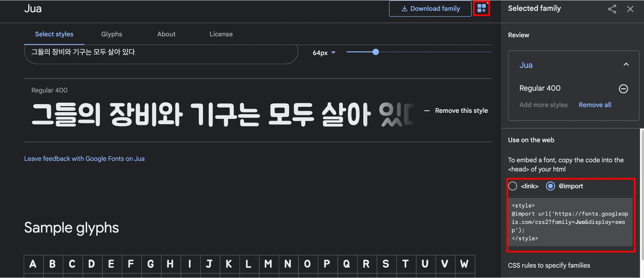
Task: Click glyph A in Sample glyphs
Action: point(33,264)
